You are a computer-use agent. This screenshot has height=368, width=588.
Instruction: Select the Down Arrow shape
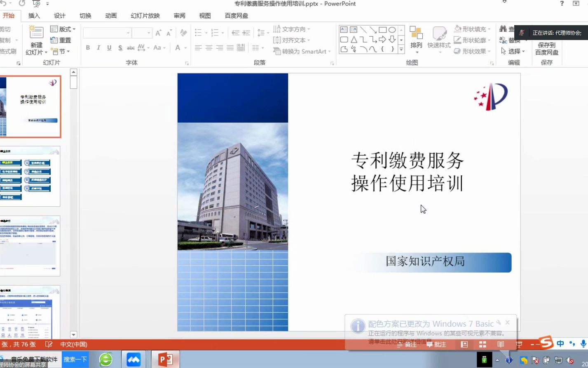coord(392,40)
